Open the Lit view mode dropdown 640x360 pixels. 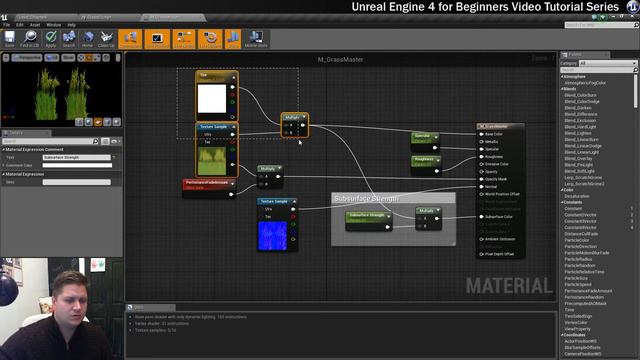pos(52,58)
